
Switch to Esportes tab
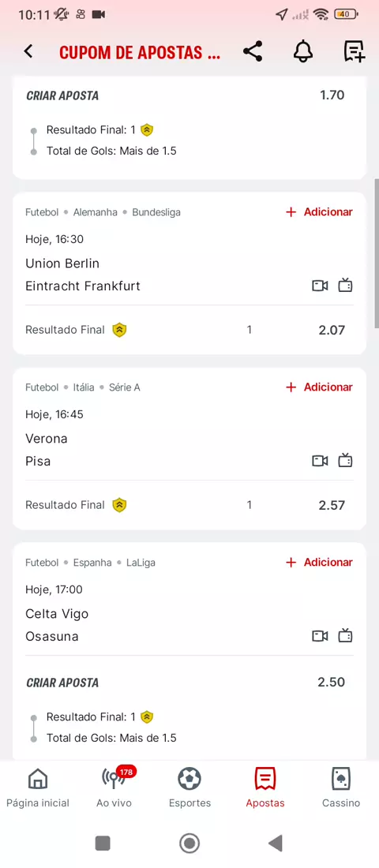[x=189, y=788]
